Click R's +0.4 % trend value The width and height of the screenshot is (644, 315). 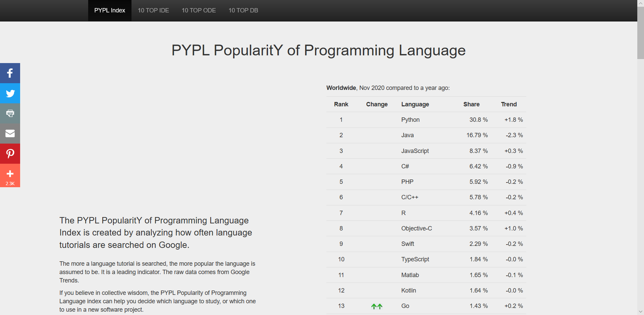pos(514,213)
